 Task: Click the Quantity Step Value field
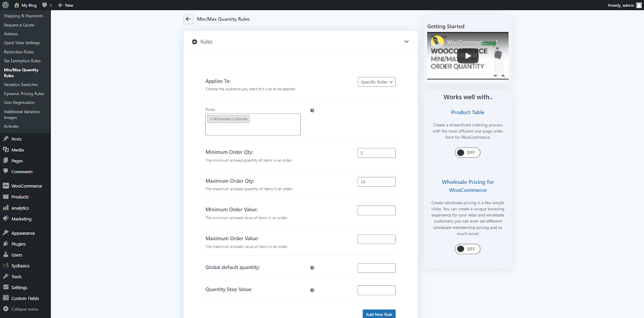pos(377,290)
